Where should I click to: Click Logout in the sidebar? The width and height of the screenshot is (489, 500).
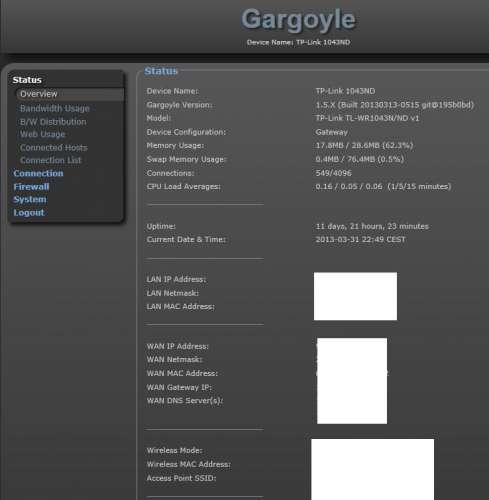tap(29, 213)
